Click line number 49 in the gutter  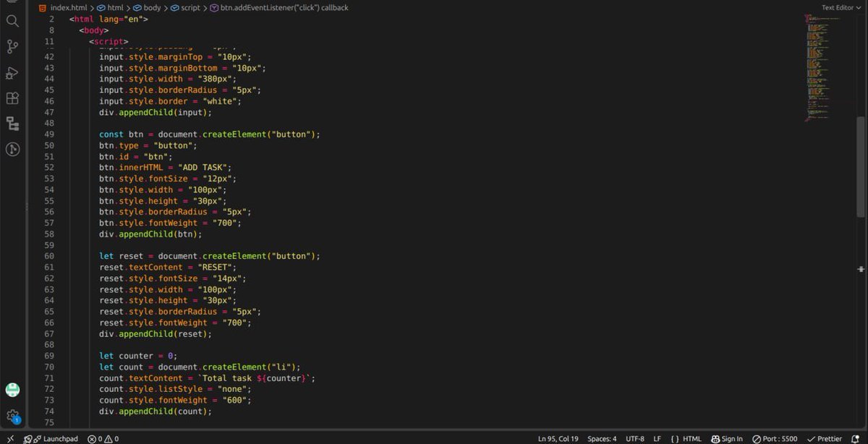[x=49, y=135]
